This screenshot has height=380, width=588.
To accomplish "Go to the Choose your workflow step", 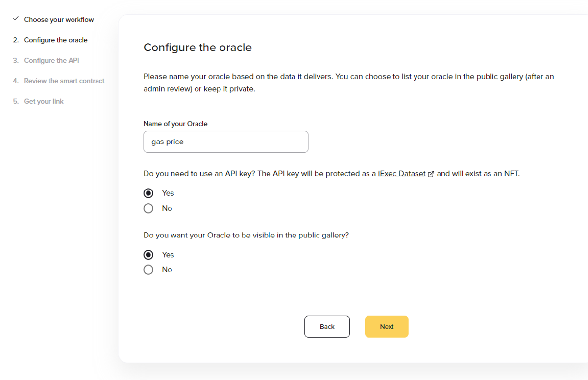I will pos(59,20).
